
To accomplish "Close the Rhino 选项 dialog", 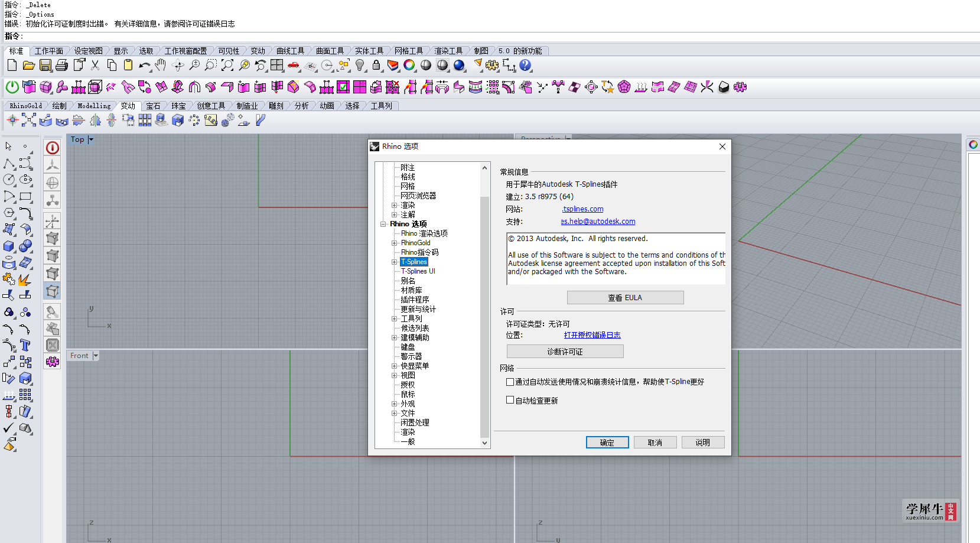I will click(722, 147).
